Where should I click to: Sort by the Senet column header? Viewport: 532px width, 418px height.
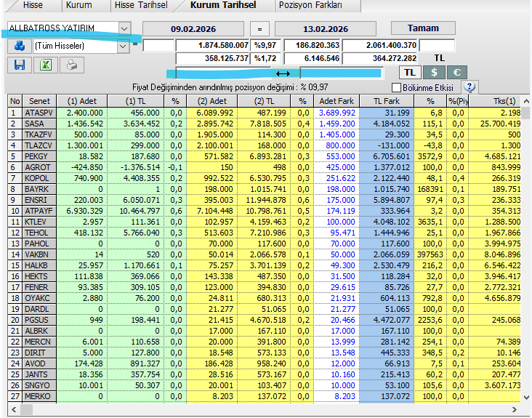[x=39, y=101]
